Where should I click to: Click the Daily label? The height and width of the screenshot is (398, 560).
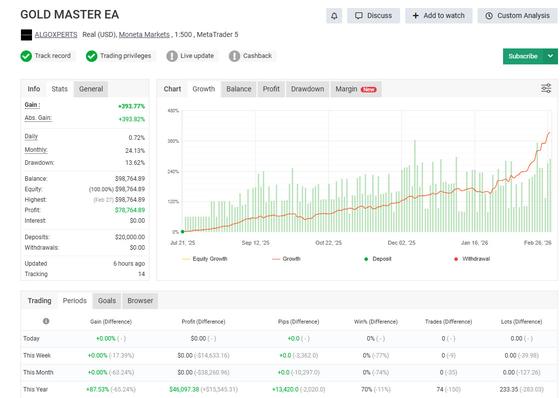coord(31,136)
